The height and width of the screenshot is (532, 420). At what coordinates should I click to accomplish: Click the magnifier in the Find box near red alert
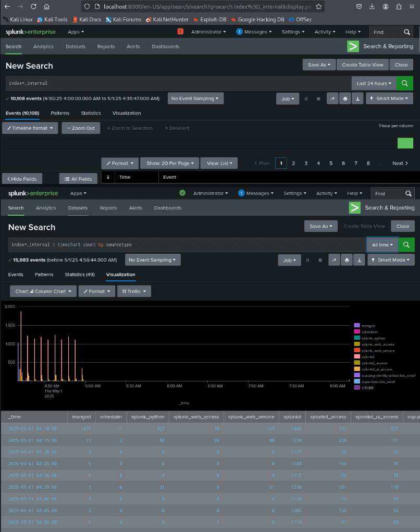click(x=407, y=32)
